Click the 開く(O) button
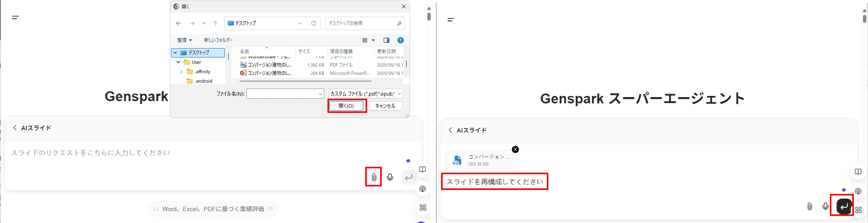 (x=346, y=106)
